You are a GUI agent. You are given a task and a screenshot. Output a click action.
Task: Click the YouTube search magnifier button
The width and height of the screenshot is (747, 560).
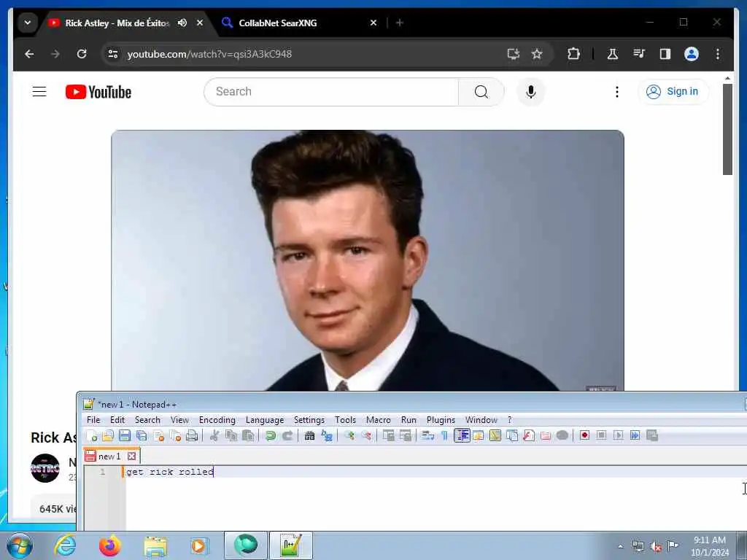[x=481, y=91]
